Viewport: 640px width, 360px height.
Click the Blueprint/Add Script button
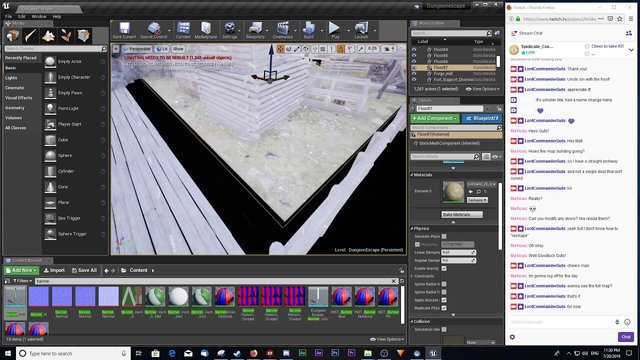point(482,118)
